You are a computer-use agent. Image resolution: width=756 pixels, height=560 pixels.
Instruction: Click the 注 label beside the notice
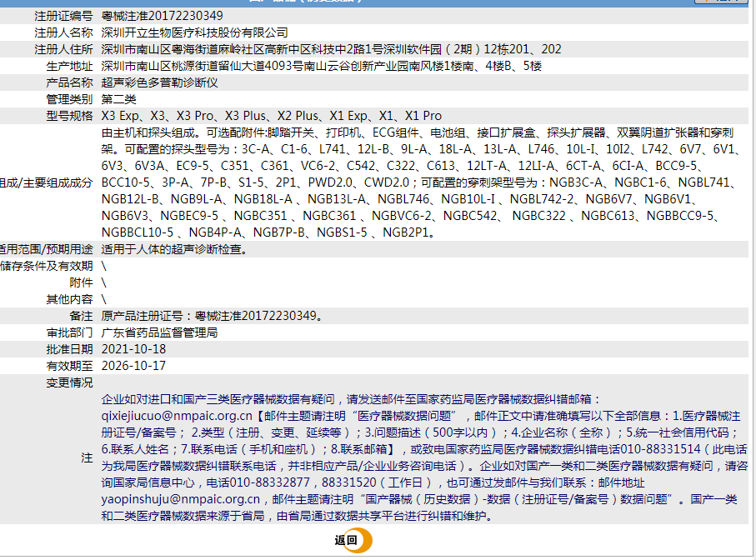coord(87,457)
